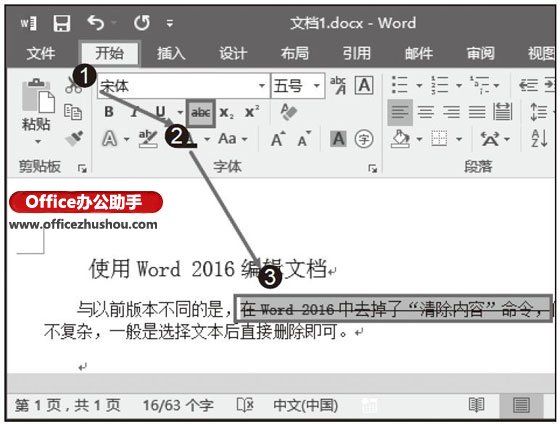Open the 五号 font size dropdown

pyautogui.click(x=316, y=86)
